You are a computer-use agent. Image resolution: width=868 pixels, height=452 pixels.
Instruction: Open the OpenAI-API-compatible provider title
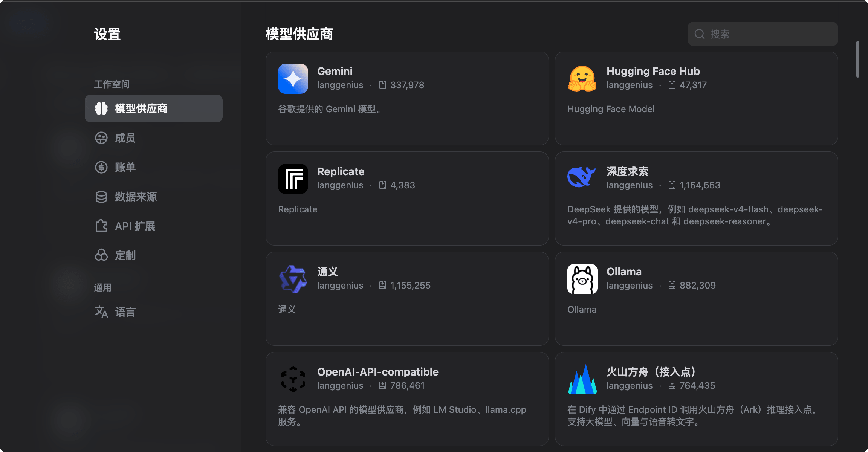(x=378, y=372)
